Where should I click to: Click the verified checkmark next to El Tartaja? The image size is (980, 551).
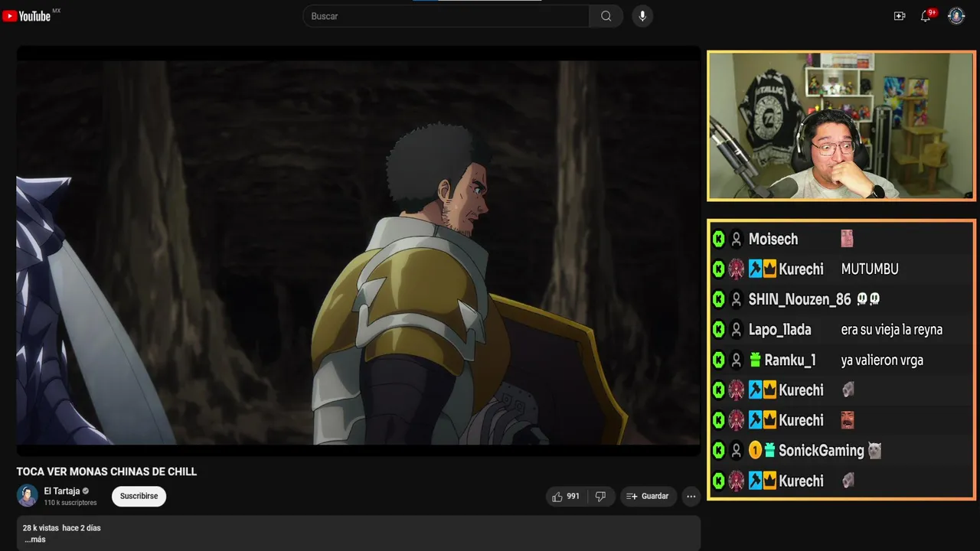tap(86, 491)
